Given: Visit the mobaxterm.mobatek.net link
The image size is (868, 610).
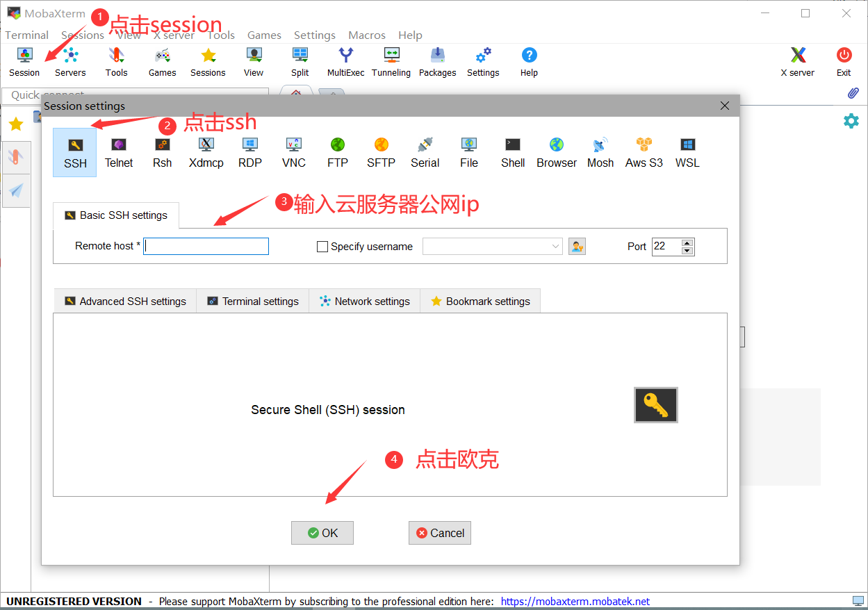Looking at the screenshot, I should coord(575,602).
